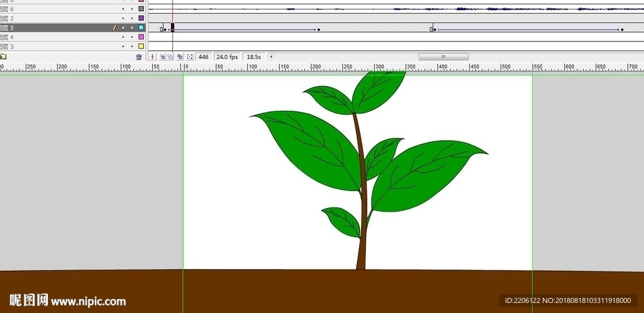Select layer 2 in the timeline

pyautogui.click(x=73, y=18)
